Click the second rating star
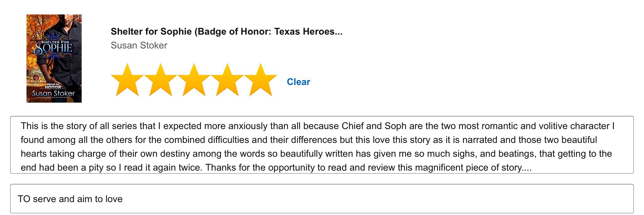644x215 pixels. click(160, 80)
